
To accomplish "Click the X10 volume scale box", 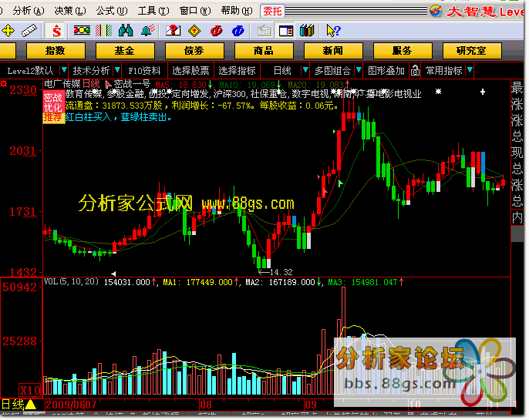I will 29,391.
